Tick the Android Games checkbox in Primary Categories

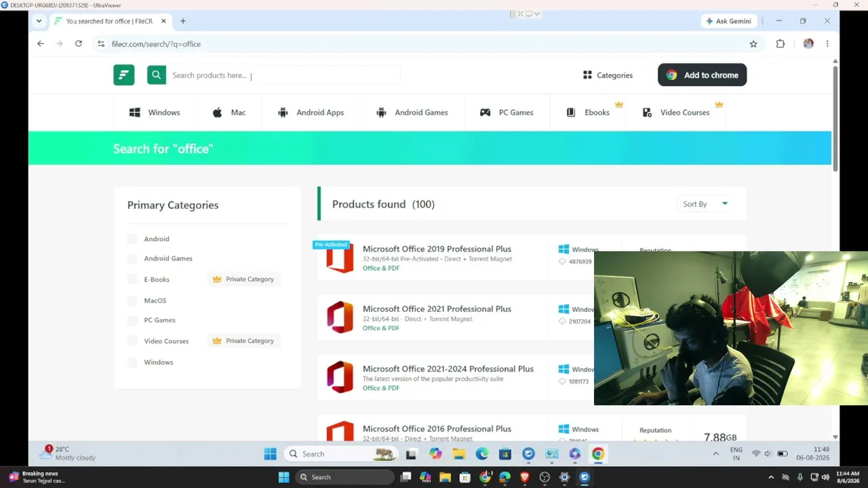pos(132,259)
